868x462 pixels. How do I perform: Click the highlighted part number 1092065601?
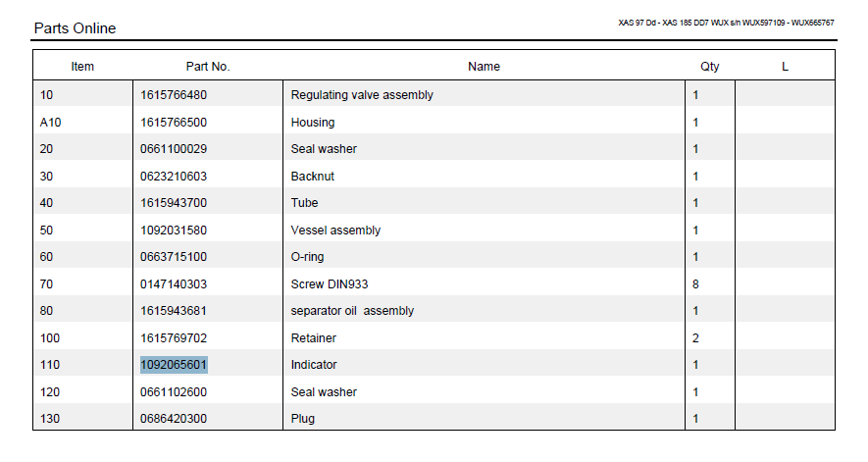(174, 365)
